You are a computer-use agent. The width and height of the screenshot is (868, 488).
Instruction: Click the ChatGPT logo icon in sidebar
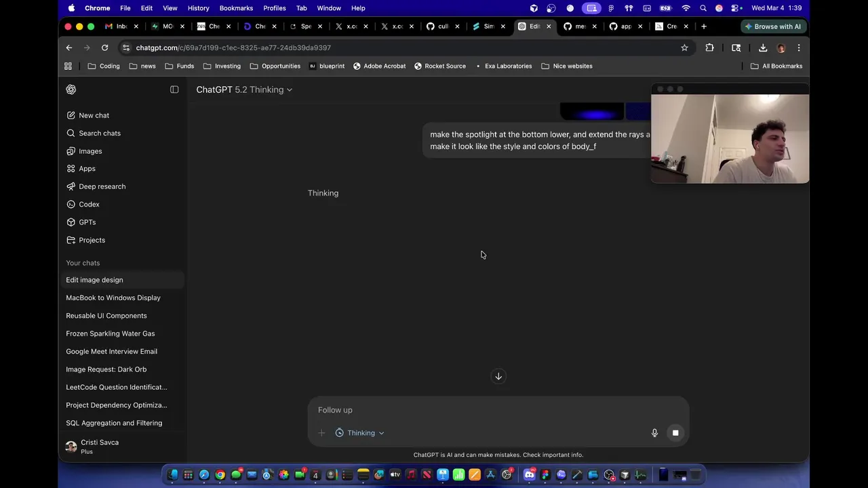pyautogui.click(x=71, y=89)
